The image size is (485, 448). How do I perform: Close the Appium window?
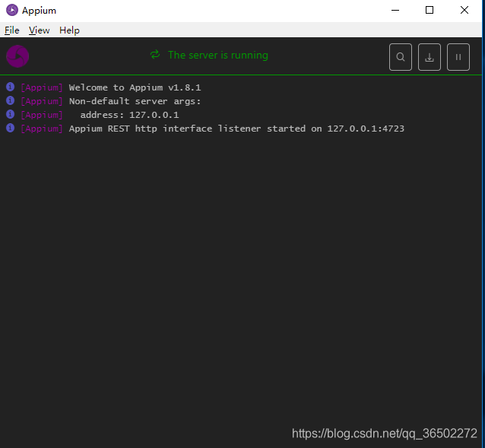pos(464,10)
